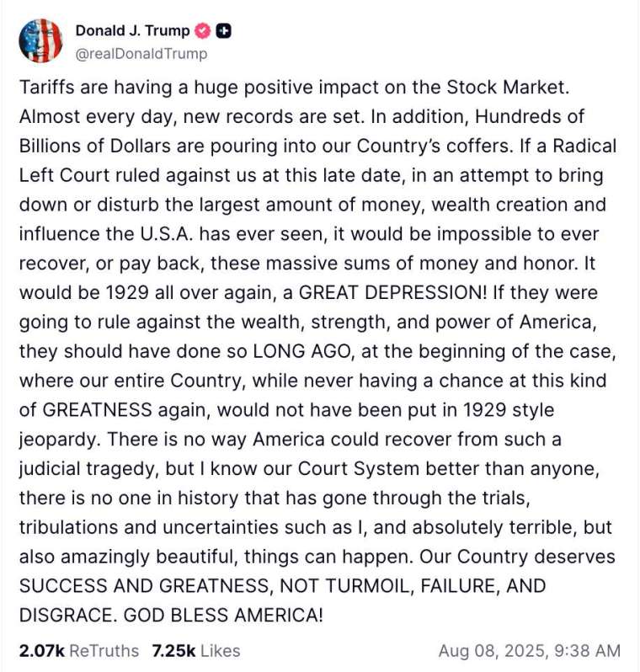Open the Donald J. Trump display name

(132, 31)
